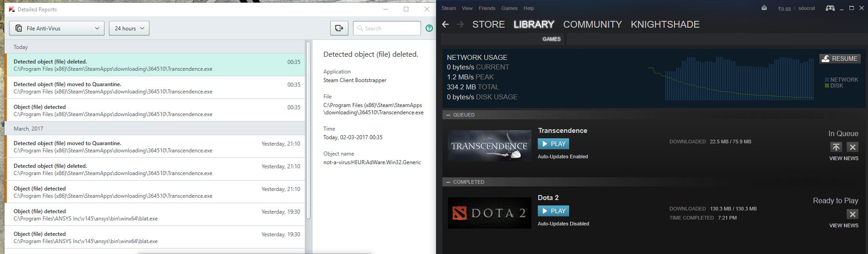Collapse the COMPLETED section
868x254 pixels.
click(x=448, y=182)
